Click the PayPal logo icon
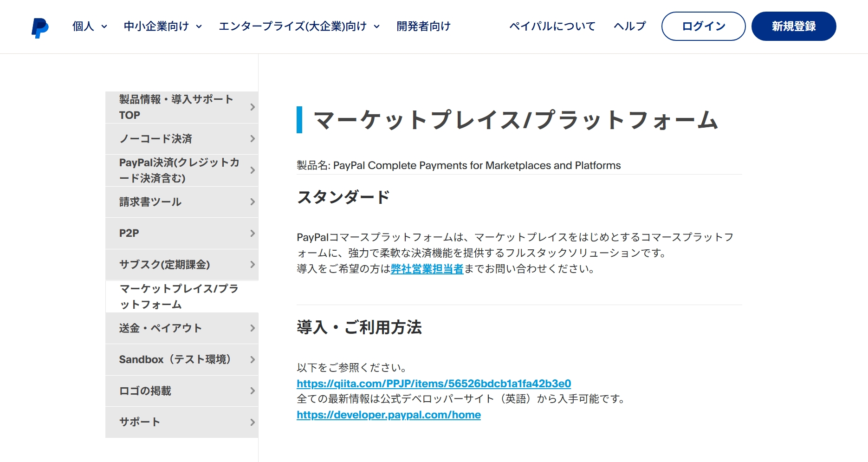 40,28
